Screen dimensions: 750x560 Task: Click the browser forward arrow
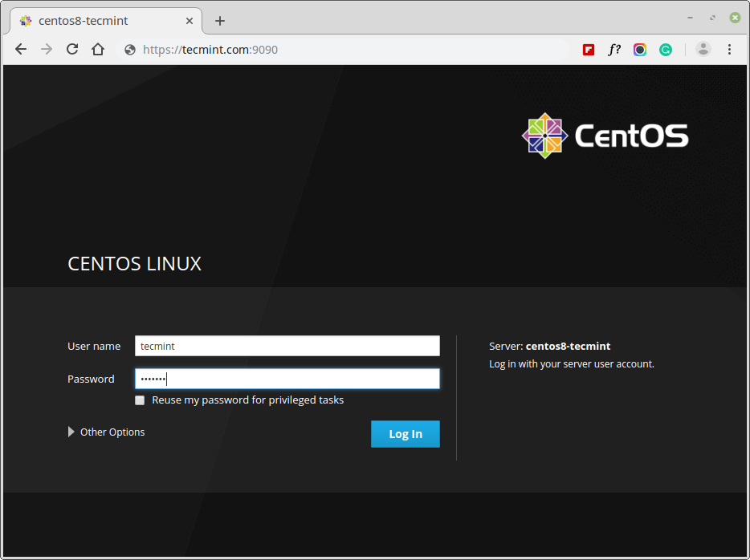point(47,49)
